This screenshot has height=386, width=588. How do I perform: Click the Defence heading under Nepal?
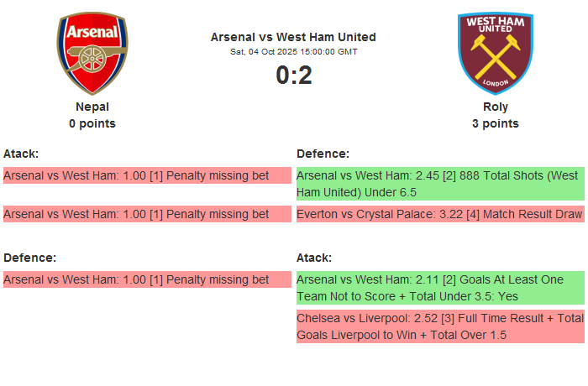[x=29, y=258]
